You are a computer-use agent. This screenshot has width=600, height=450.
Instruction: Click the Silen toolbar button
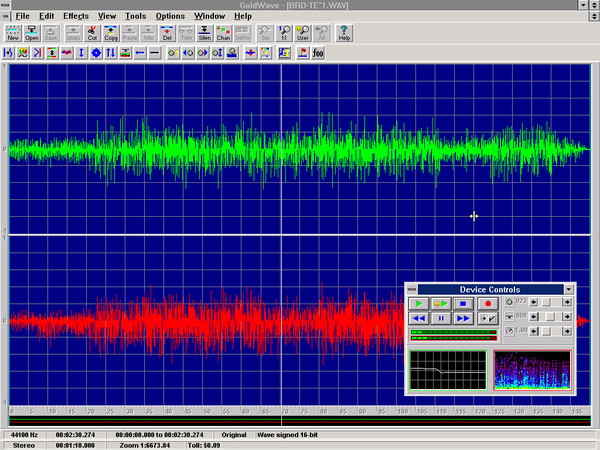[x=205, y=33]
